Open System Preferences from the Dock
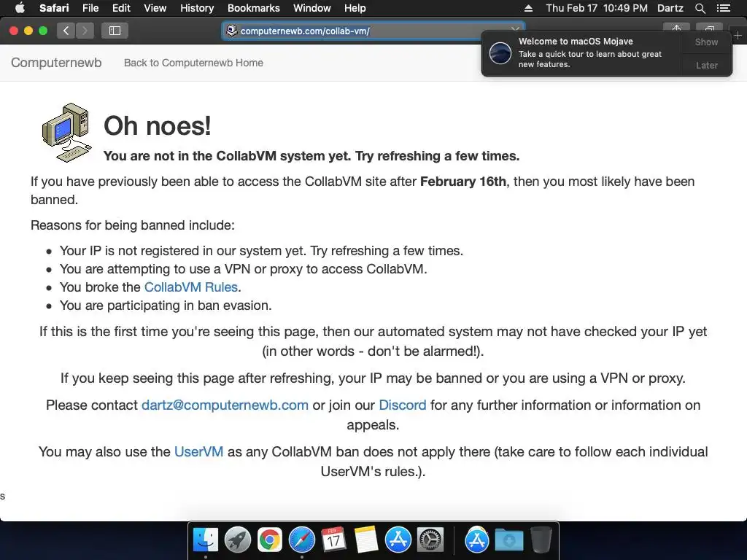This screenshot has height=560, width=747. 430,540
